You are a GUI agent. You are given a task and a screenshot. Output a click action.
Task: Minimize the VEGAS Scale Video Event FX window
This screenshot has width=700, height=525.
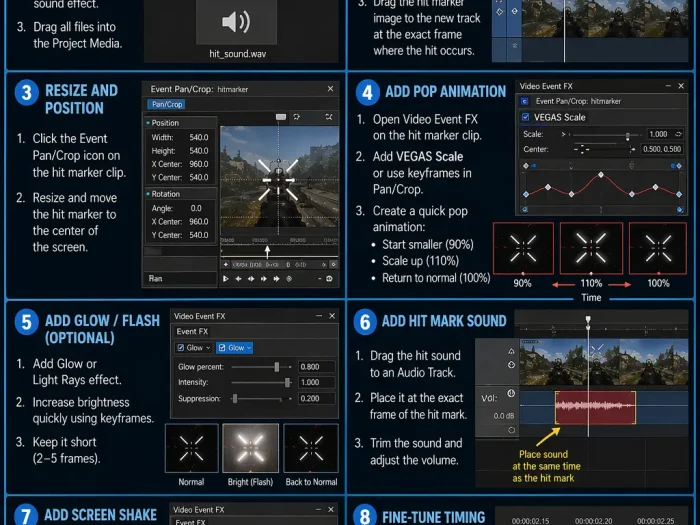[668, 86]
